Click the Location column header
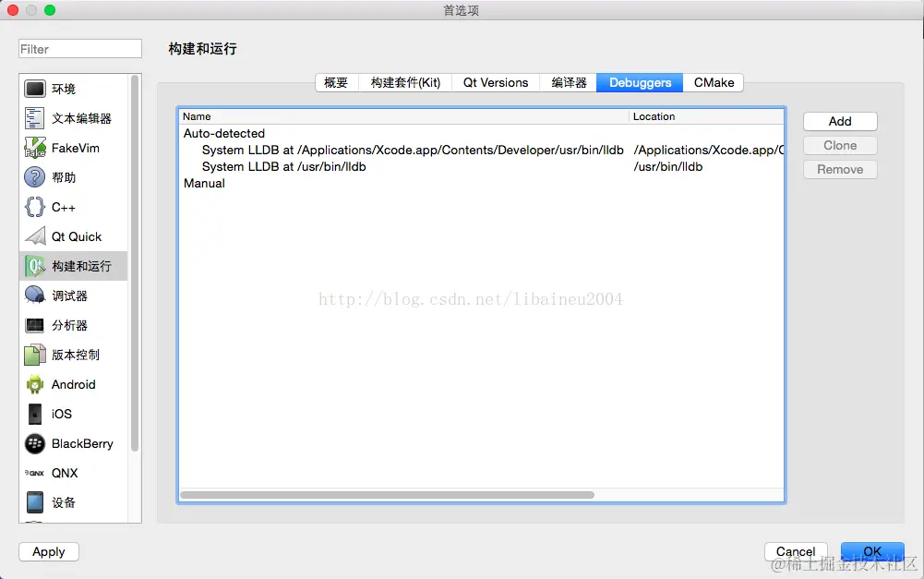The image size is (924, 579). point(706,116)
